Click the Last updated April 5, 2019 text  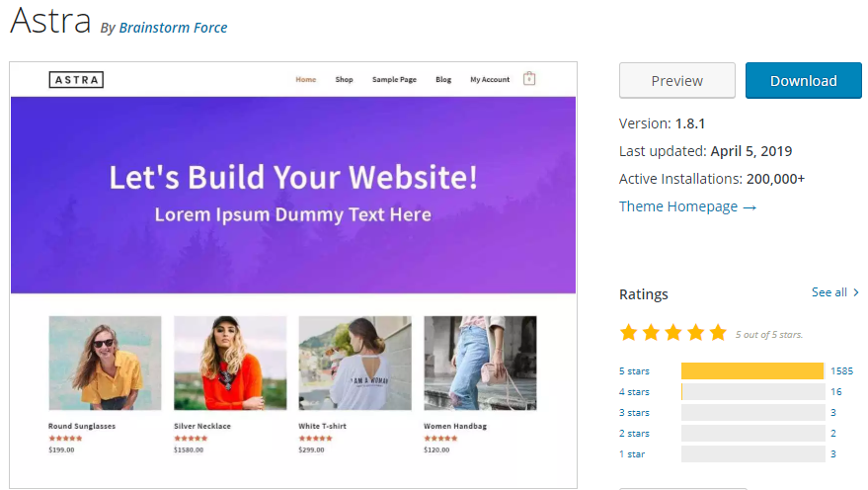point(705,151)
